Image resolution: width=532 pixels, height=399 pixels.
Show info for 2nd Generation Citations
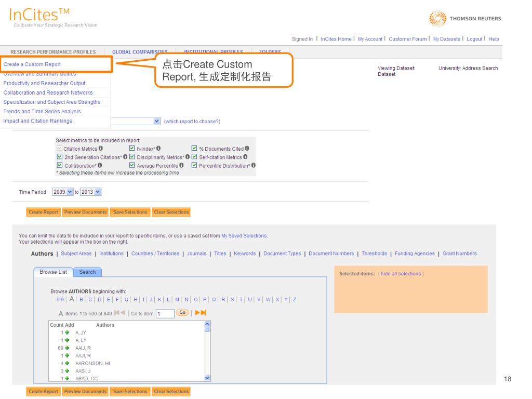tap(125, 157)
